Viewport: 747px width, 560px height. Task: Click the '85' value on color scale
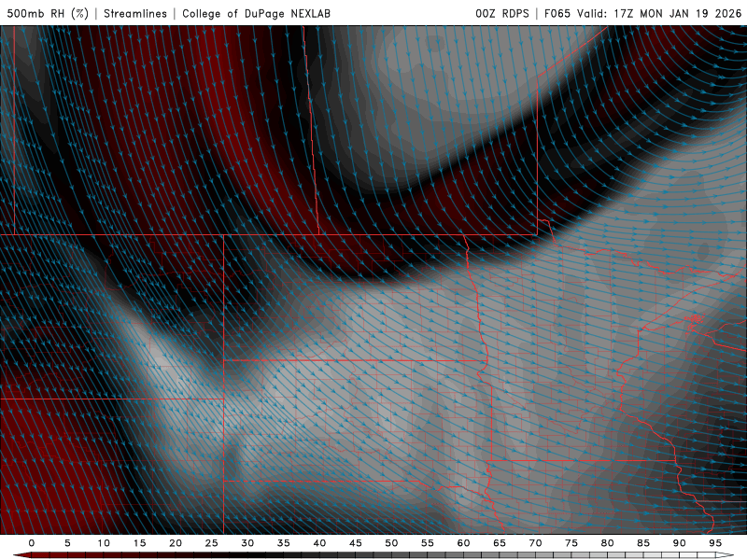[643, 543]
